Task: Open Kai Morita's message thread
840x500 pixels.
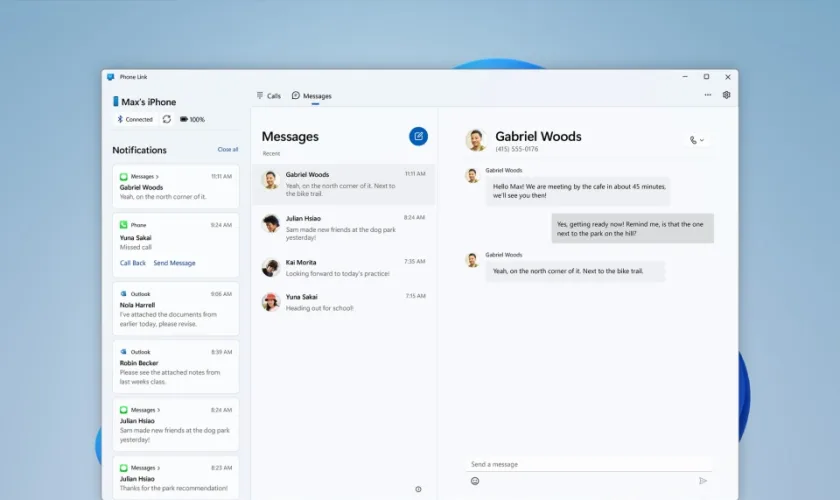Action: [343, 267]
